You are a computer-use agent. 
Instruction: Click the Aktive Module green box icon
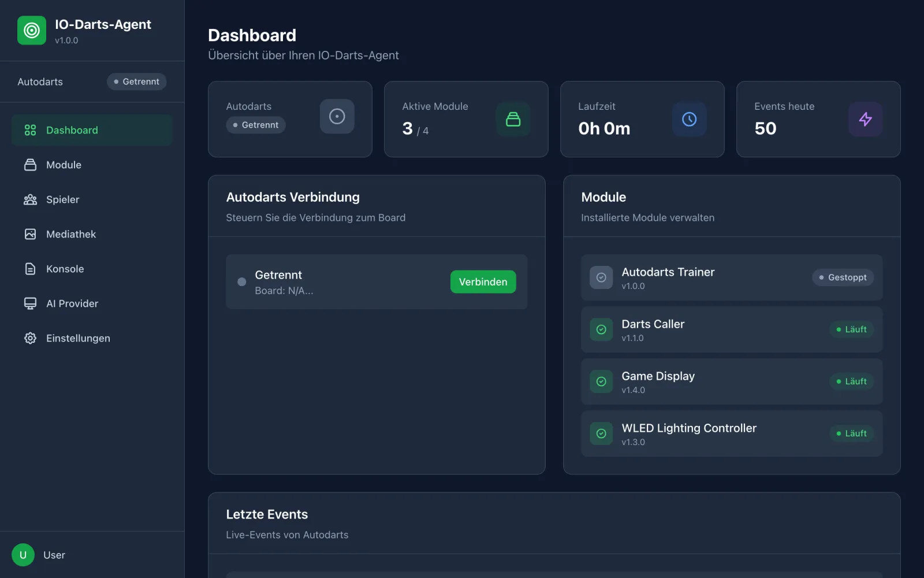513,119
